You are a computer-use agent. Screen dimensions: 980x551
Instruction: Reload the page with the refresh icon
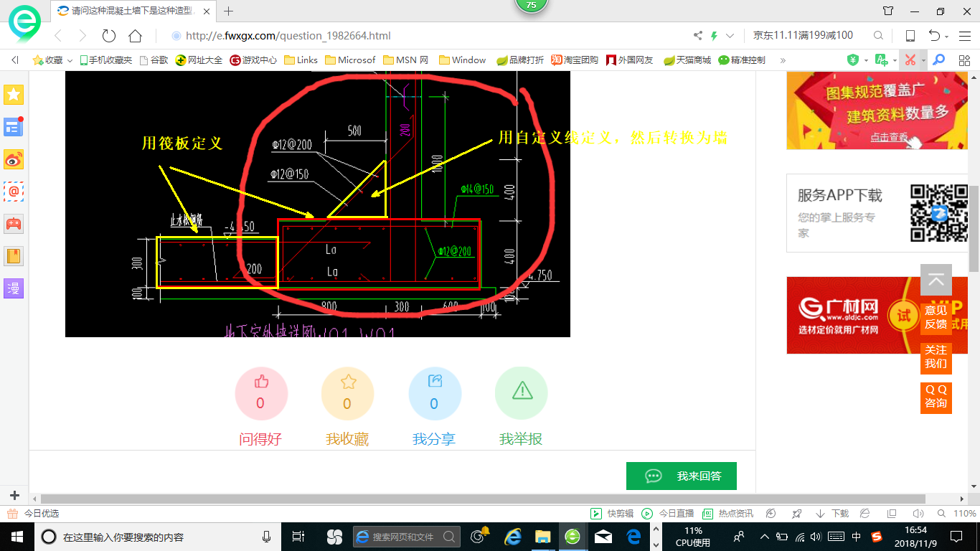tap(109, 36)
